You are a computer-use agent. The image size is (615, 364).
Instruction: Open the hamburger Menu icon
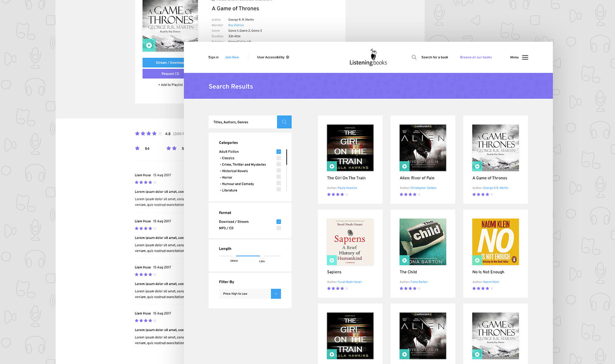coord(525,57)
